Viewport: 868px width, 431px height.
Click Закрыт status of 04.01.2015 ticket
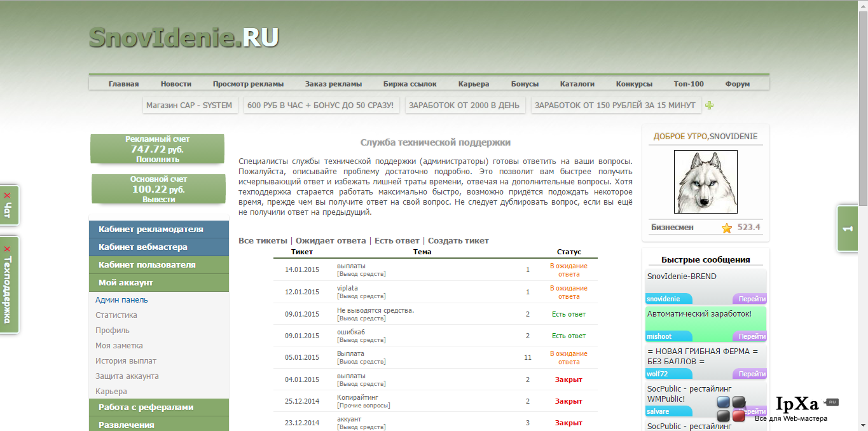[x=568, y=380]
